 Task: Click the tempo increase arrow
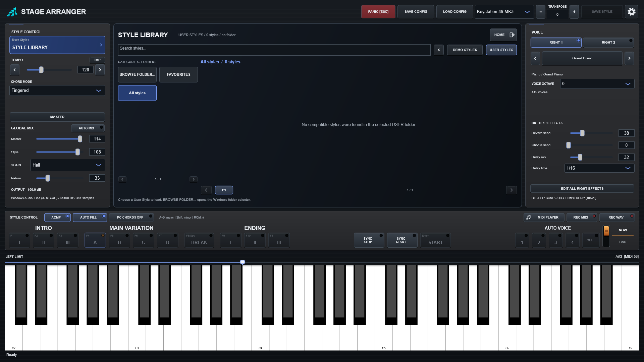tap(100, 70)
